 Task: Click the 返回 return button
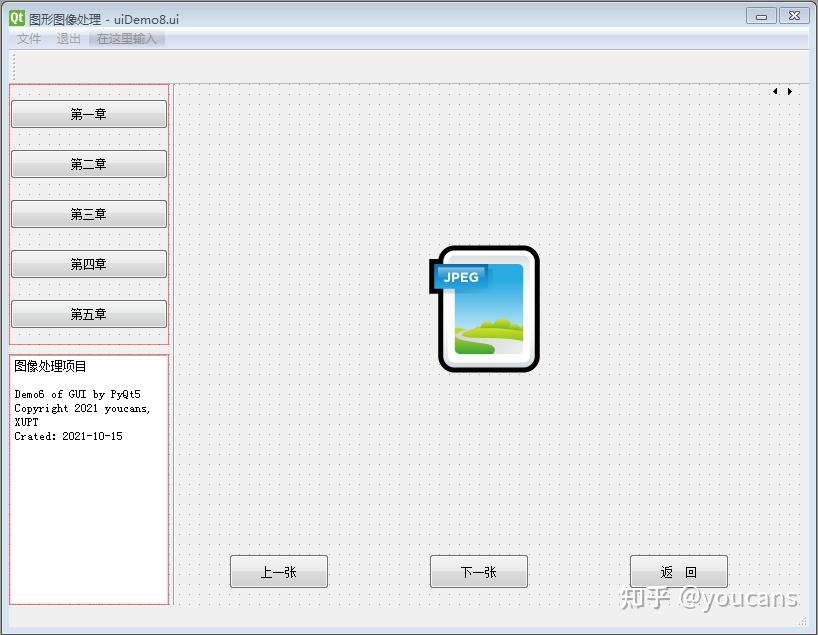click(678, 572)
